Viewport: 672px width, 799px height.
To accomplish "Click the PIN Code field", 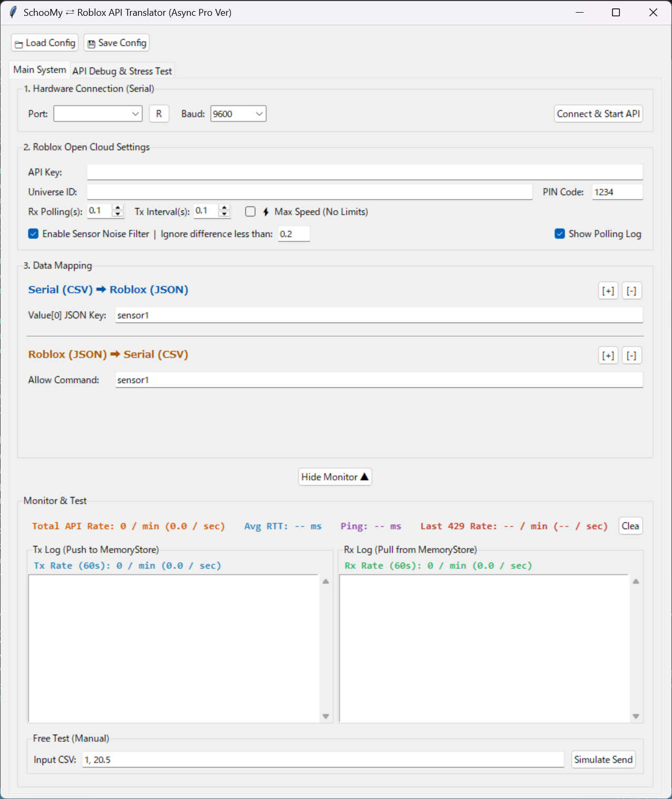I will coord(617,192).
